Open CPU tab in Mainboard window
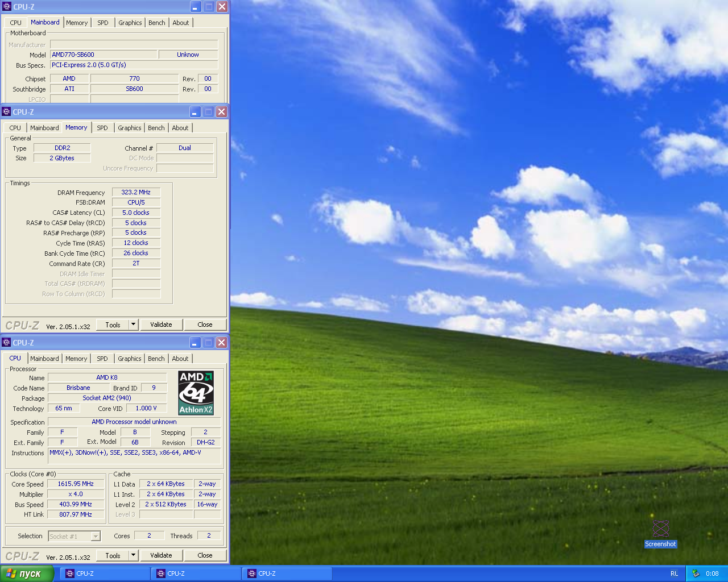The width and height of the screenshot is (728, 582). [15, 23]
